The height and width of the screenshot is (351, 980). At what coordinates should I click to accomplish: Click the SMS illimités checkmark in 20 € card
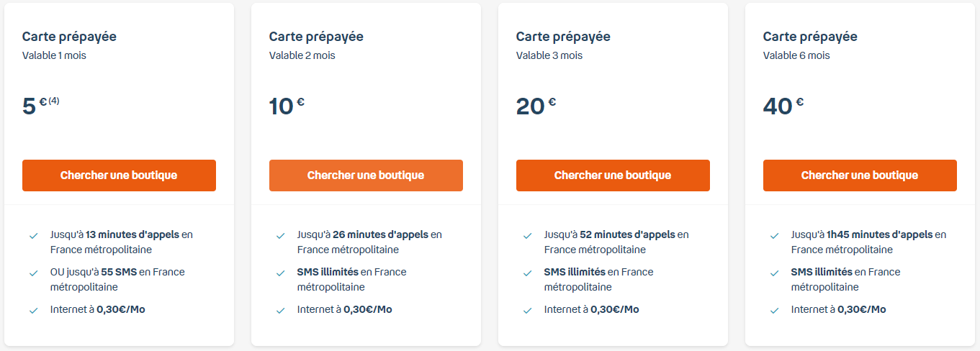527,273
